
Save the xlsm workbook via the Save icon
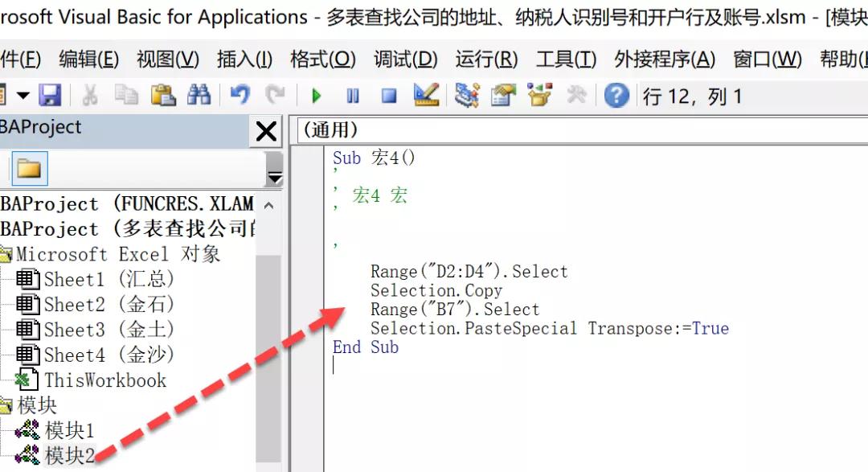tap(51, 95)
